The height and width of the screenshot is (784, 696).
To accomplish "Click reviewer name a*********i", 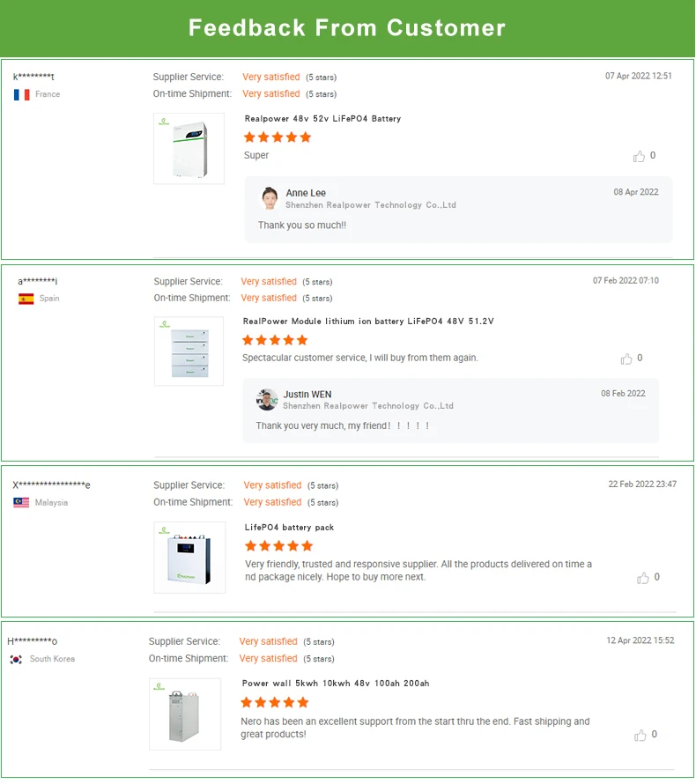I will coord(38,281).
